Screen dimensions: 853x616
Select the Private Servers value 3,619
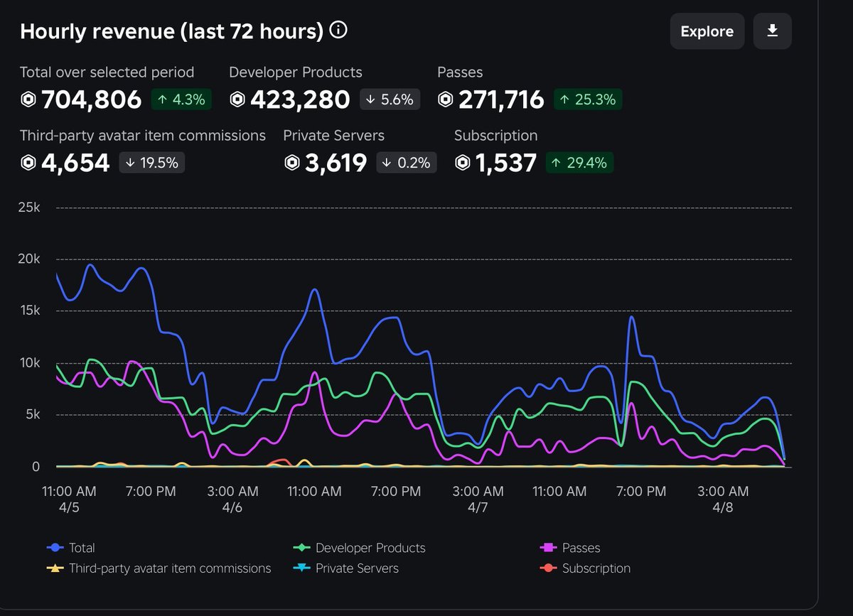(x=336, y=163)
